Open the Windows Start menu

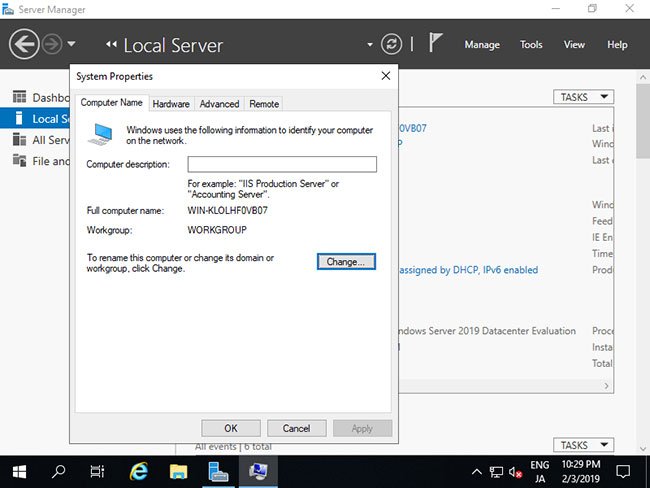19,471
